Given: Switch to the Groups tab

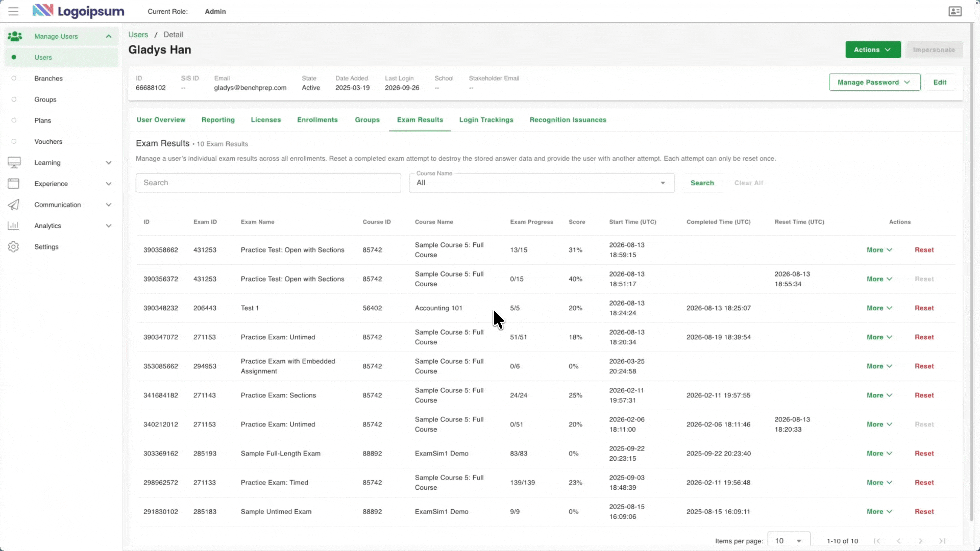Looking at the screenshot, I should coord(367,120).
